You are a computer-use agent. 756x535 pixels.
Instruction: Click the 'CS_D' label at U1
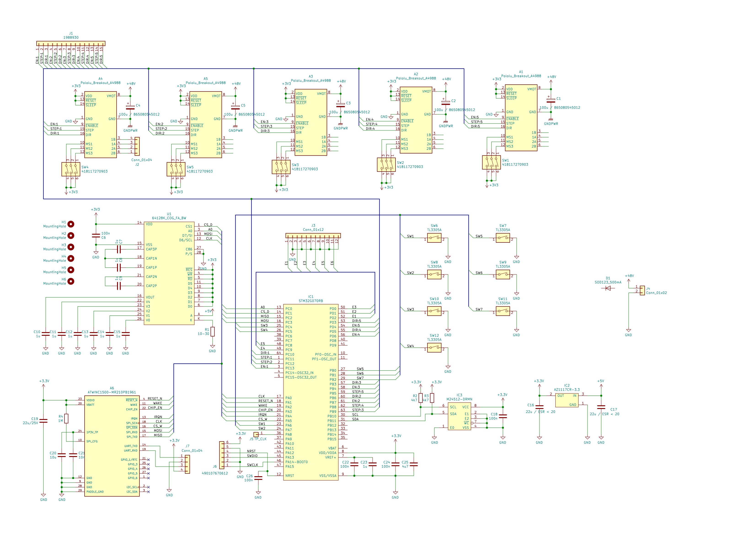208,225
